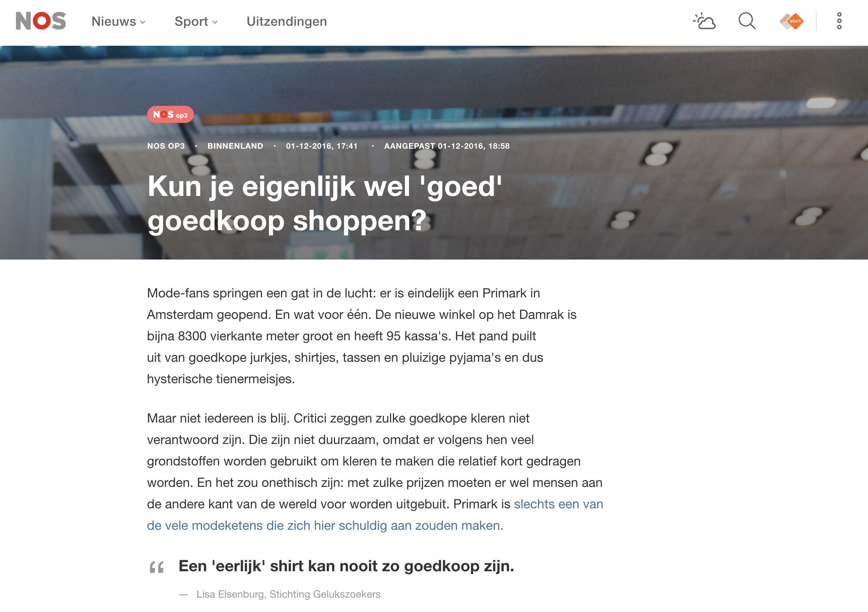Open the weather forecast icon
Viewport: 868px width, 612px height.
(704, 21)
